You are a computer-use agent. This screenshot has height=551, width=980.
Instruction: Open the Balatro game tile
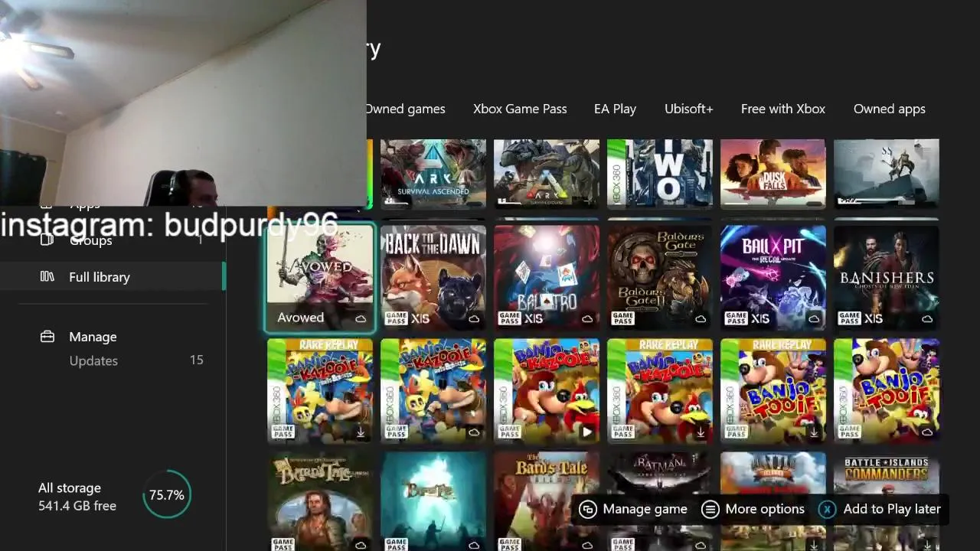pyautogui.click(x=547, y=277)
